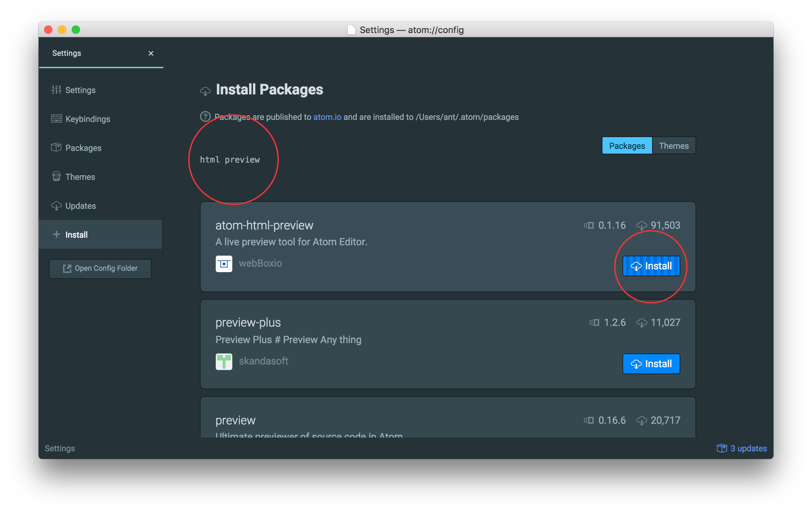Viewport: 812px width, 514px height.
Task: Click download icon beside 11,027
Action: [x=641, y=323]
